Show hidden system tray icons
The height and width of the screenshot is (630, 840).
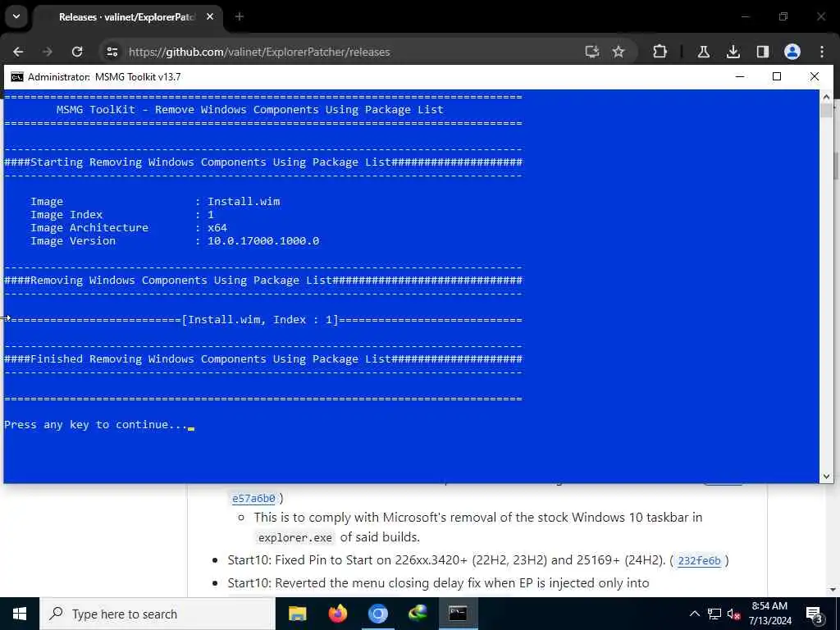tap(694, 614)
